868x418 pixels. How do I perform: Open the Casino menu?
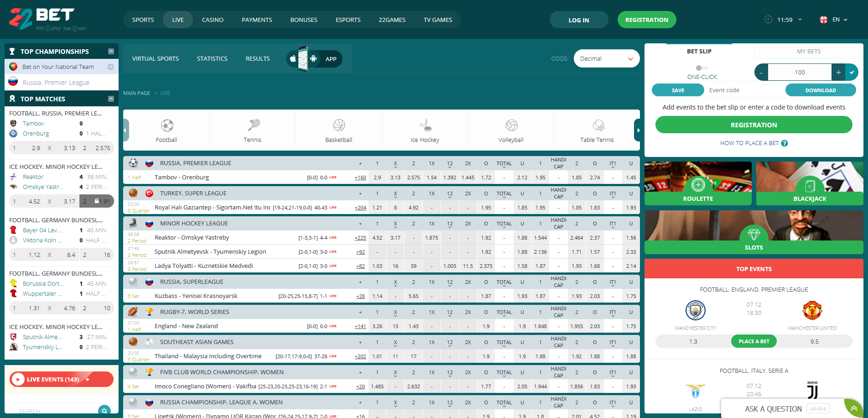tap(213, 20)
